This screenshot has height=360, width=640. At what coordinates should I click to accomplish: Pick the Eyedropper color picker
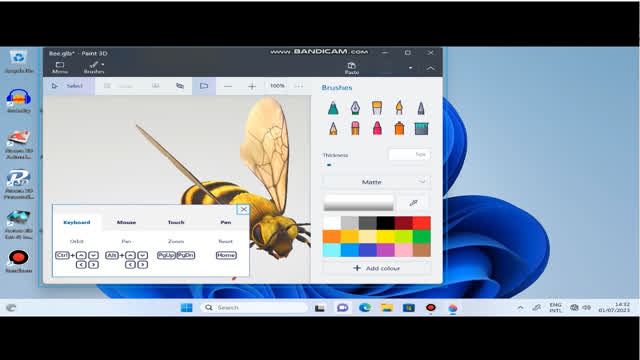coord(413,203)
